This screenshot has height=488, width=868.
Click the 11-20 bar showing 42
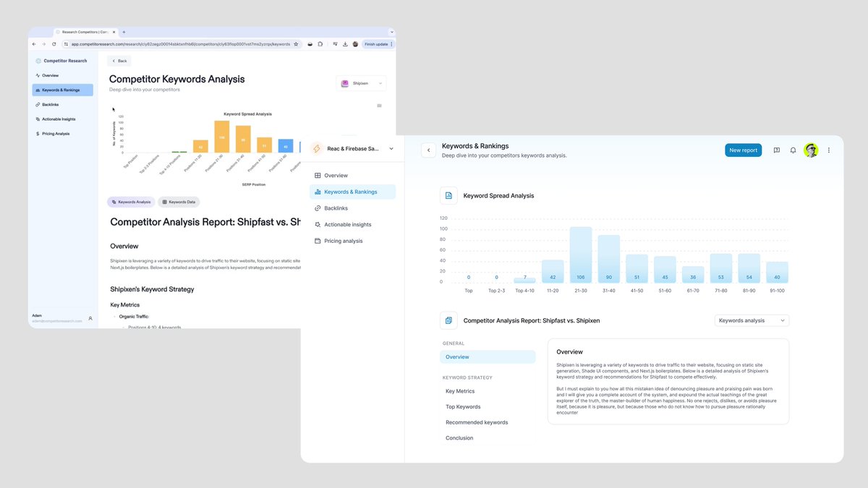[x=553, y=271]
